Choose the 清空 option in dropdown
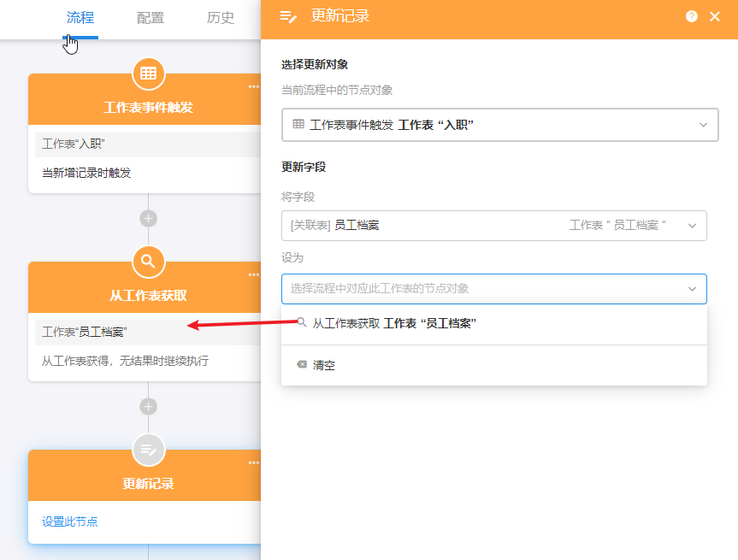This screenshot has width=738, height=560. 323,365
